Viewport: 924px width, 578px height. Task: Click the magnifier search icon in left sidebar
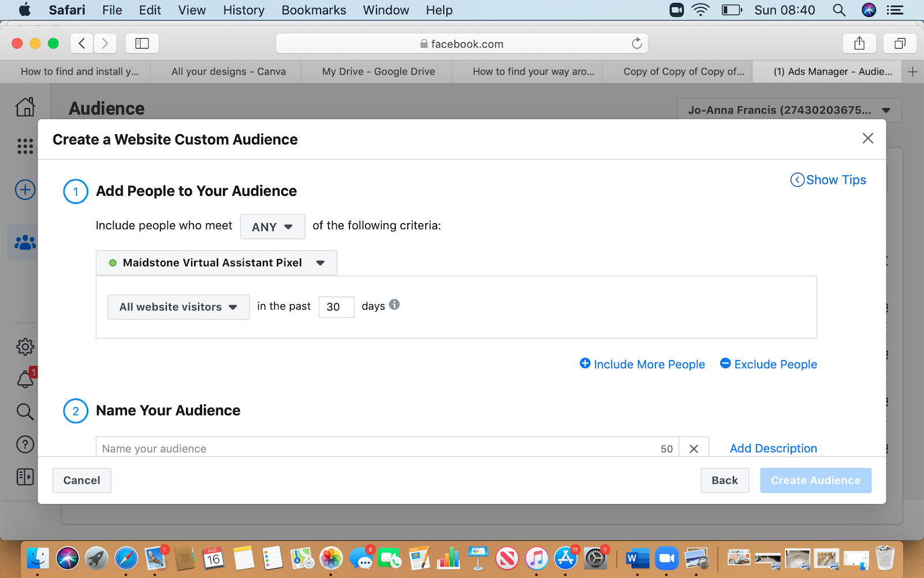25,412
